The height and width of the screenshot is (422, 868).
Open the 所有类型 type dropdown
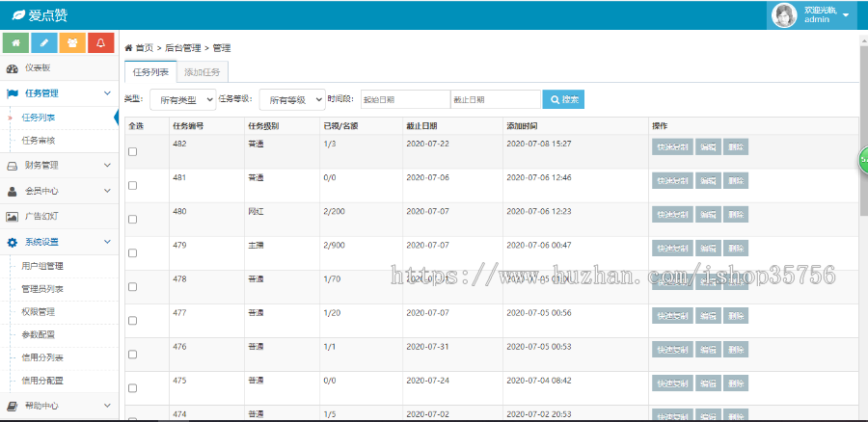tap(180, 99)
